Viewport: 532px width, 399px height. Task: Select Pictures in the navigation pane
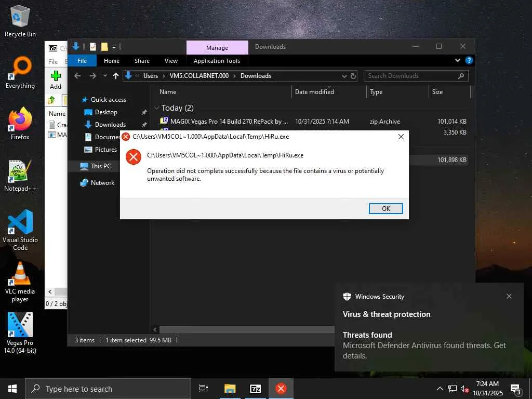[105, 150]
